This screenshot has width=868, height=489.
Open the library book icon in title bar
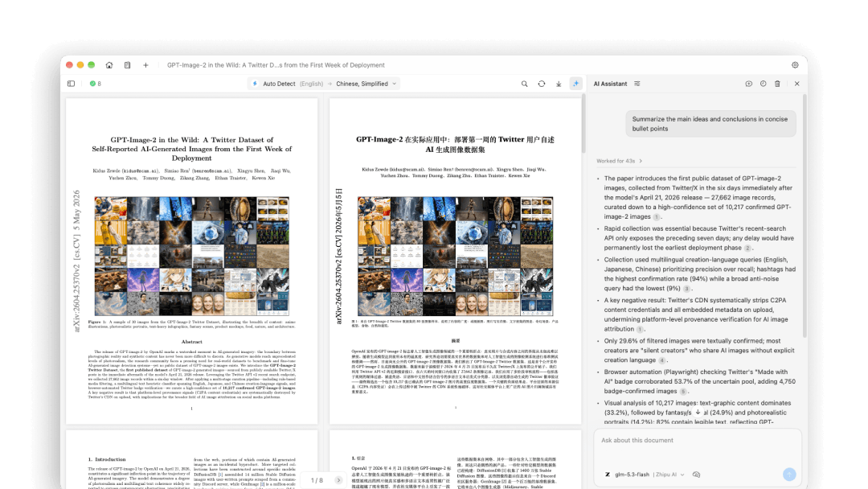tap(127, 65)
